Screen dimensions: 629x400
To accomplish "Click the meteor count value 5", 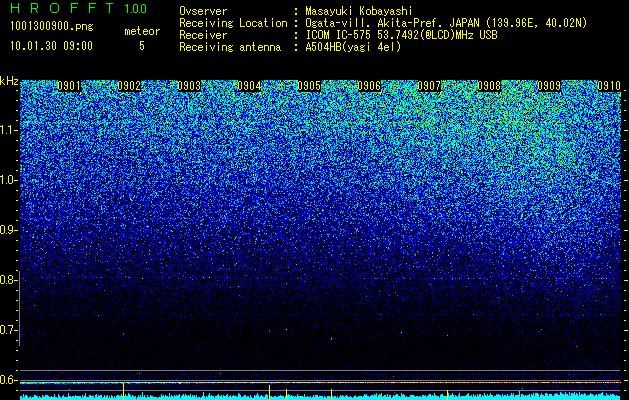I will [x=142, y=46].
